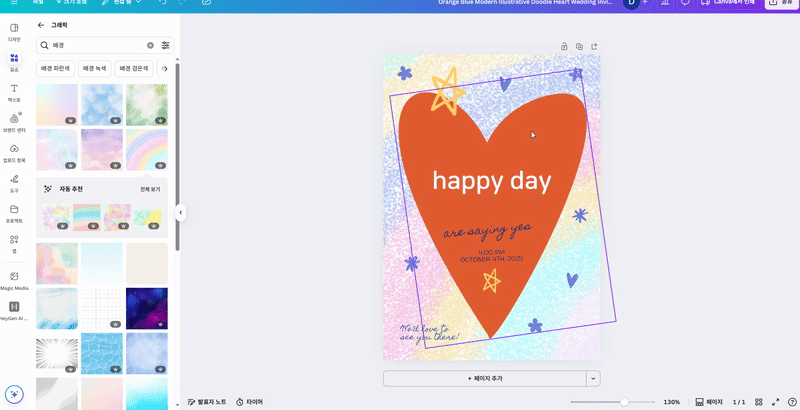Select the blue water ripple background thumbnail

[102, 353]
